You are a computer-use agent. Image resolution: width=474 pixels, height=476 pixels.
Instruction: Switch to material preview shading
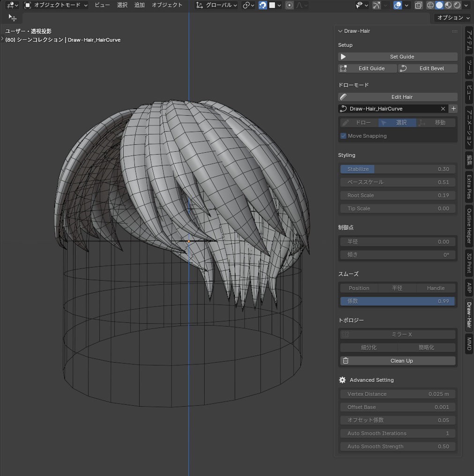[448, 5]
